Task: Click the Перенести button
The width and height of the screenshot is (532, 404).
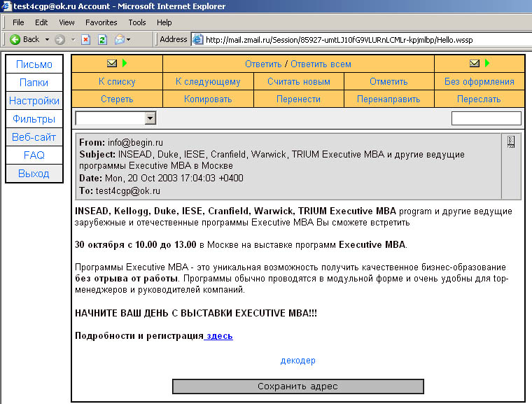Action: pyautogui.click(x=299, y=99)
